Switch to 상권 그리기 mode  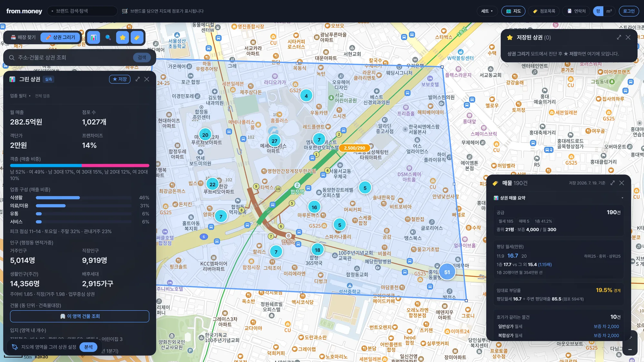point(61,37)
